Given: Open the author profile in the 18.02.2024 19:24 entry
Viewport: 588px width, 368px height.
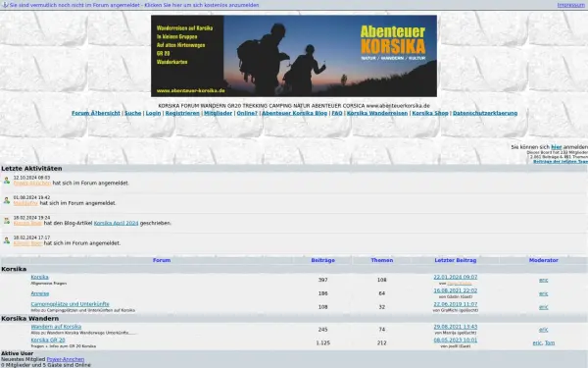Looking at the screenshot, I should coord(27,223).
